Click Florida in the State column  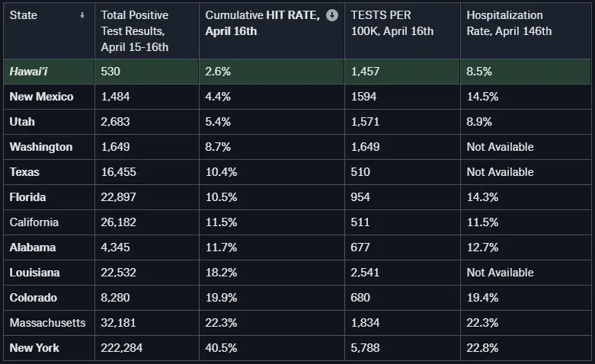pos(27,197)
